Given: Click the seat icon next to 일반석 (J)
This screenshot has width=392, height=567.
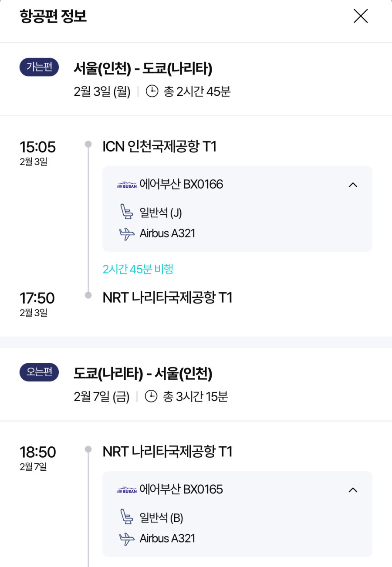Looking at the screenshot, I should coord(126,212).
